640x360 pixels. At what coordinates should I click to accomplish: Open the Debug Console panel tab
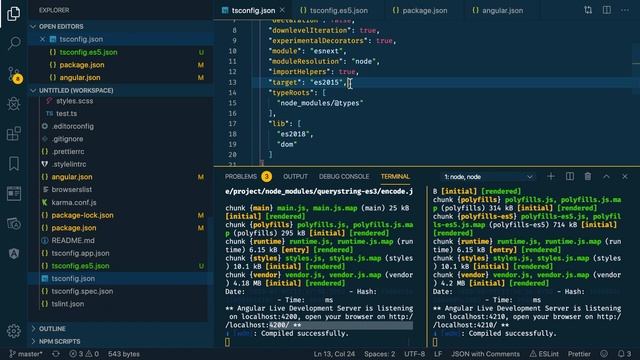344,176
